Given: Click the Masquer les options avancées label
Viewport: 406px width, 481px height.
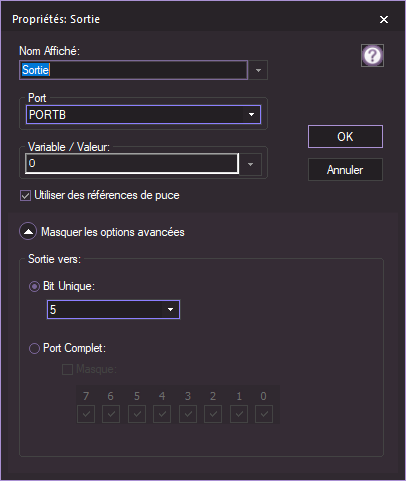Looking at the screenshot, I should click(x=113, y=232).
